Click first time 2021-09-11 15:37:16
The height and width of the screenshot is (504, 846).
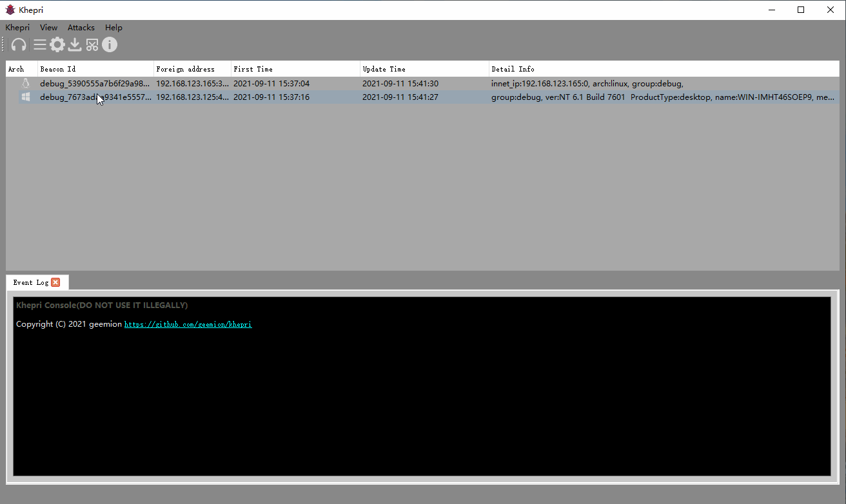point(271,97)
